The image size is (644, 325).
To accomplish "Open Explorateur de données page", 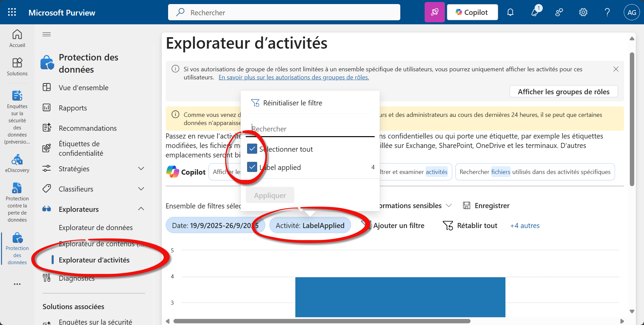I will pyautogui.click(x=96, y=228).
